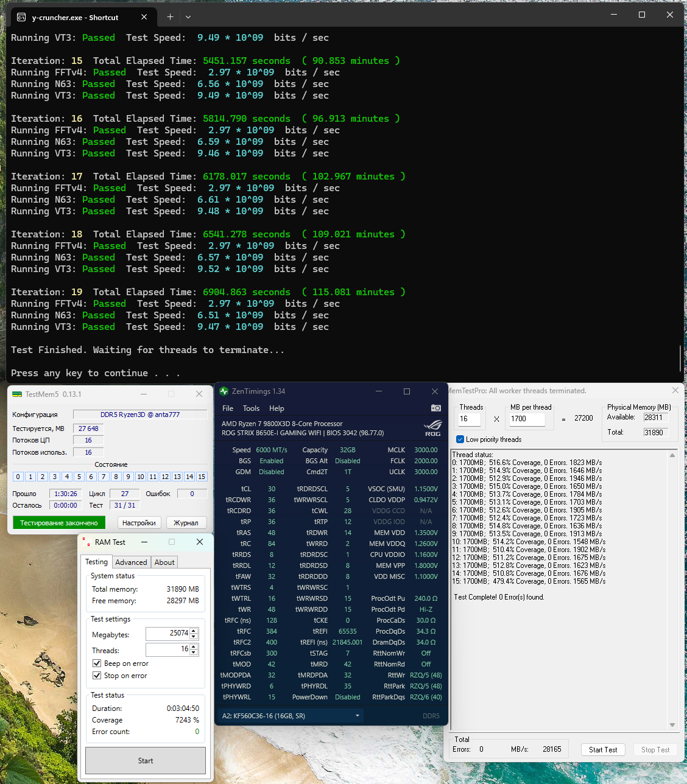The image size is (687, 784).
Task: Open a new terminal tab with plus
Action: [x=170, y=17]
